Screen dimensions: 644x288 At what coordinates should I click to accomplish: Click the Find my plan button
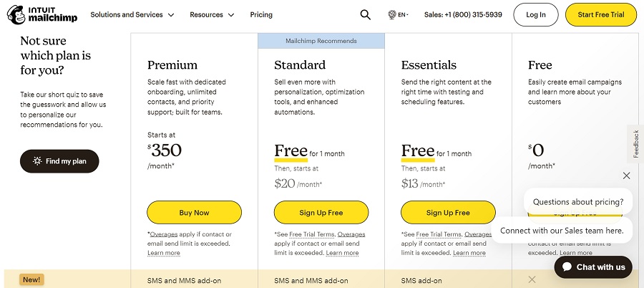(59, 161)
